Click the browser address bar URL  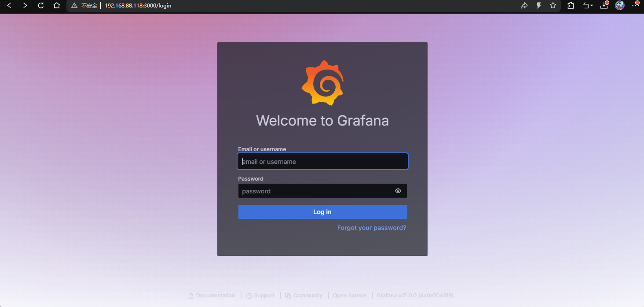tap(138, 6)
